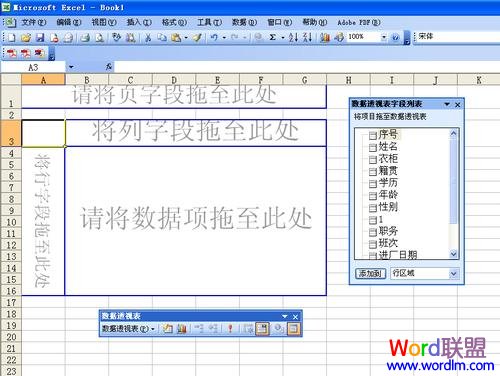Click the Open folder icon
The width and height of the screenshot is (500, 376).
[26, 37]
